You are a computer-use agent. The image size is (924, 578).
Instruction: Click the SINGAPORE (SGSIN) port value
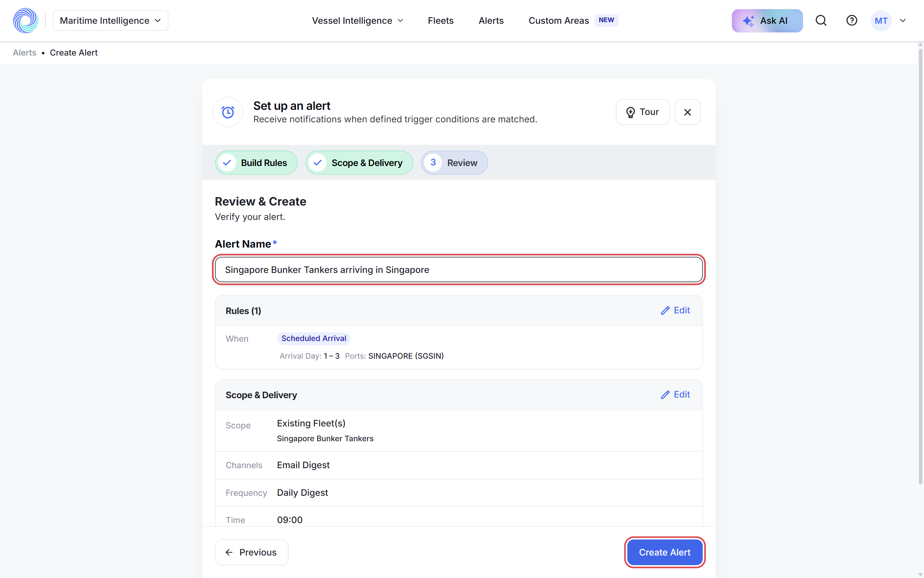point(406,356)
